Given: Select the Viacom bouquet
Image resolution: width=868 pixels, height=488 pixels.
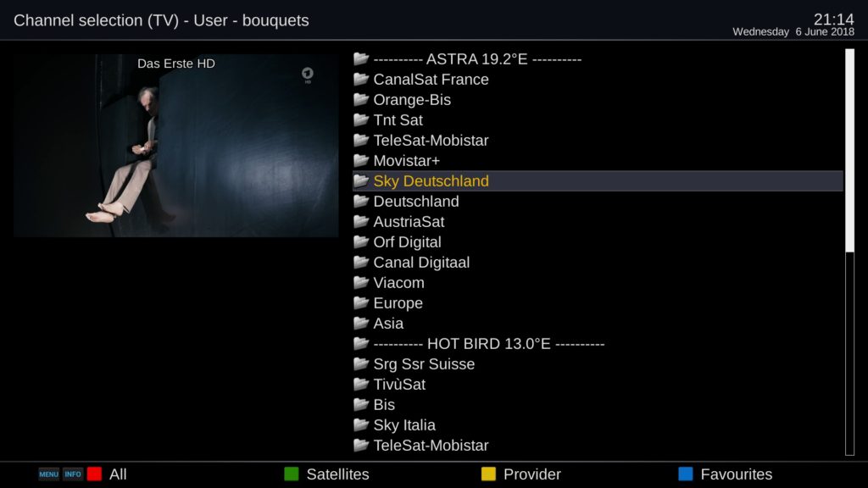Looking at the screenshot, I should click(598, 283).
